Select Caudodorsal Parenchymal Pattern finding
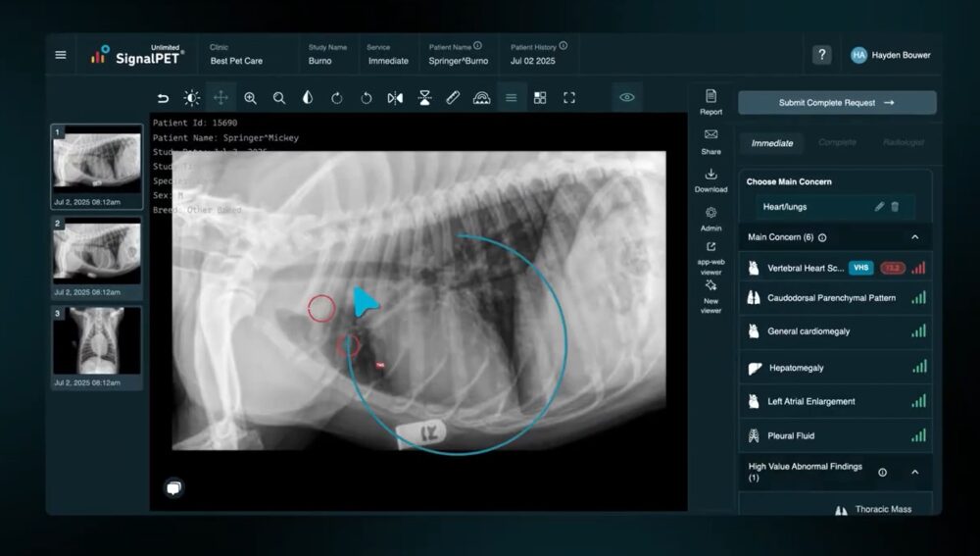The image size is (980, 556). (836, 298)
